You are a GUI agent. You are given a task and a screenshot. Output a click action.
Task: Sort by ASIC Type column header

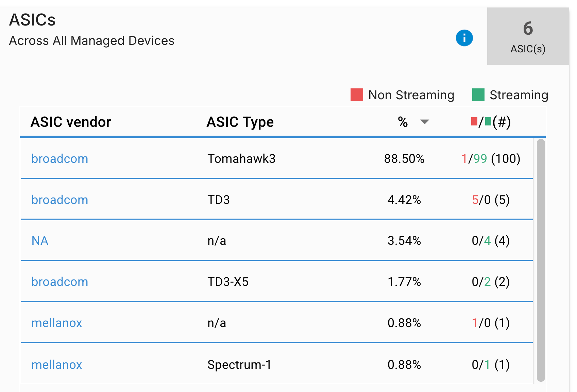click(x=240, y=122)
